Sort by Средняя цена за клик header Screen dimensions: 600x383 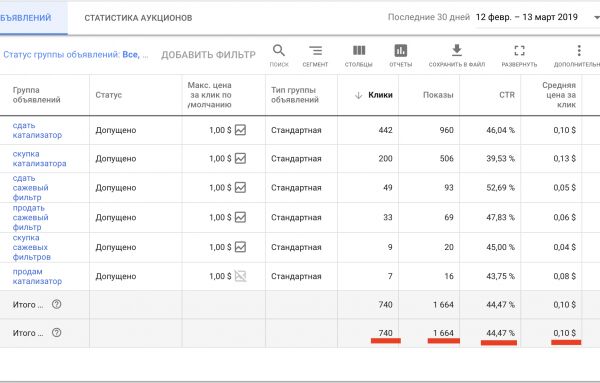coord(559,95)
